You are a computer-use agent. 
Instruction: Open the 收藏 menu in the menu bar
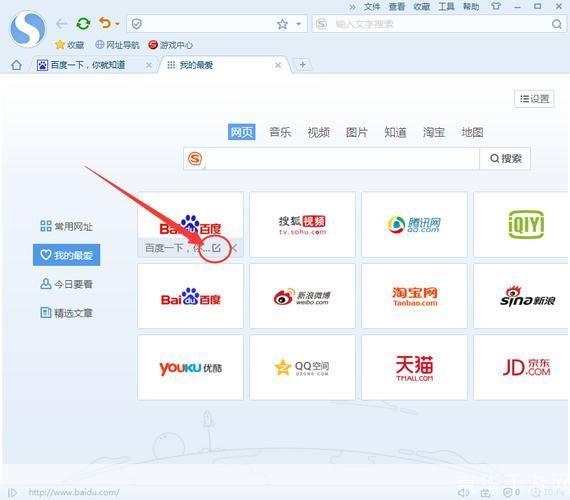422,7
